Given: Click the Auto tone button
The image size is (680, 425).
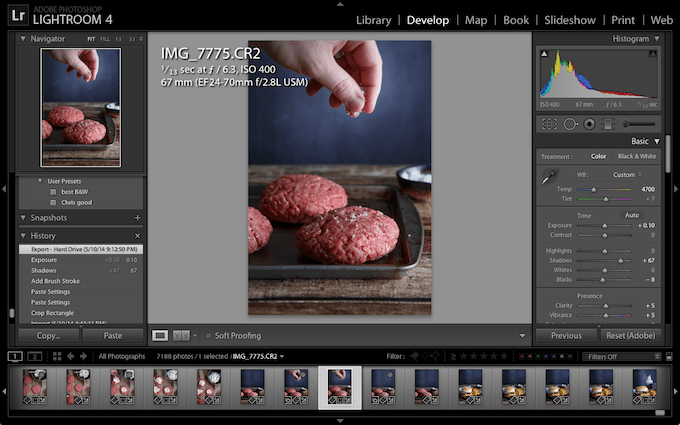Looking at the screenshot, I should point(632,215).
